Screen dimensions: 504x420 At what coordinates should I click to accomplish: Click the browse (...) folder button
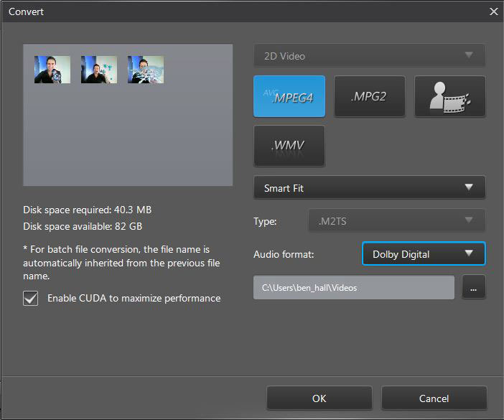coord(474,287)
